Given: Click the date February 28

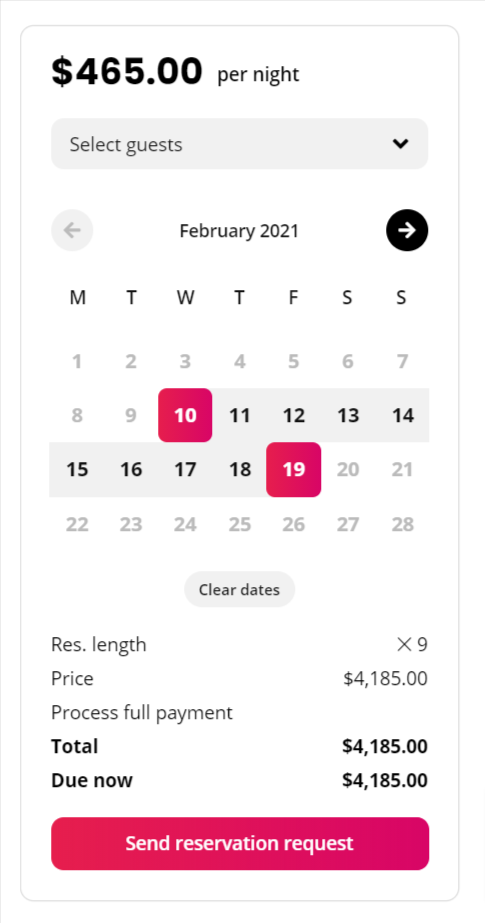Looking at the screenshot, I should point(403,524).
